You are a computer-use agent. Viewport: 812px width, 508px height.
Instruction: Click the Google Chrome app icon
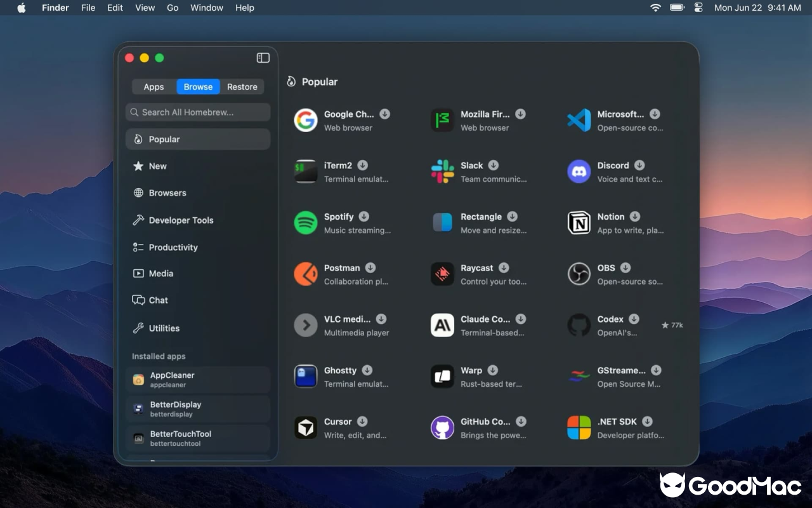click(306, 120)
